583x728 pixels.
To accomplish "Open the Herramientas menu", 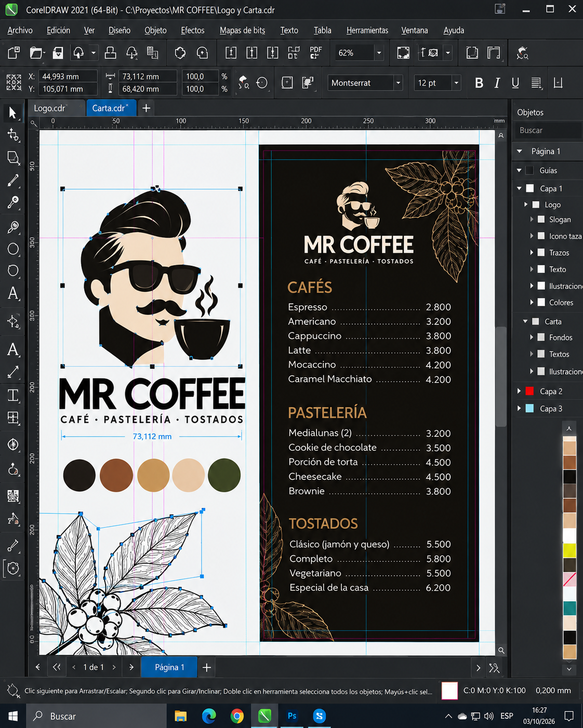I will click(x=367, y=30).
